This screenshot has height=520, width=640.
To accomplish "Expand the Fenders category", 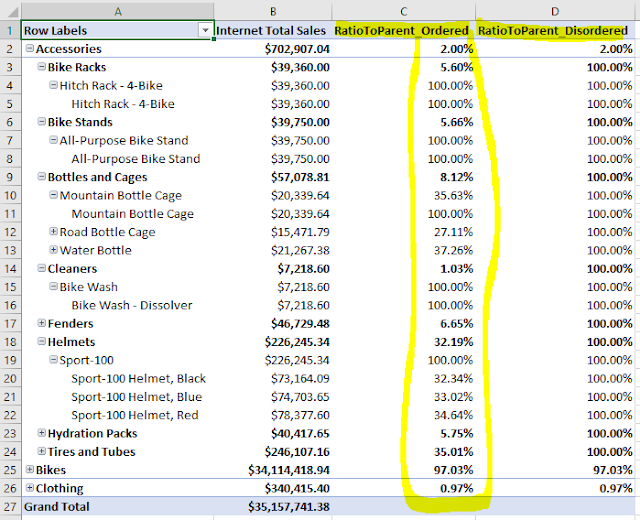I will (x=41, y=323).
